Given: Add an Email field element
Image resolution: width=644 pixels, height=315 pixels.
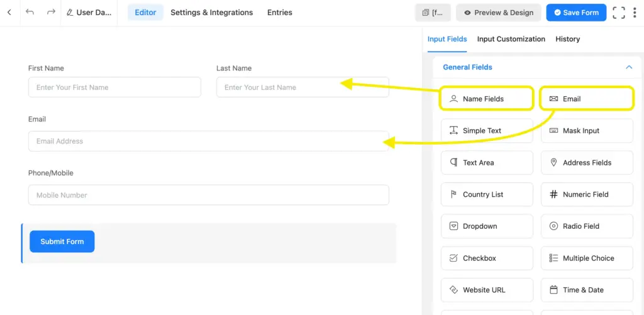Looking at the screenshot, I should [x=587, y=99].
